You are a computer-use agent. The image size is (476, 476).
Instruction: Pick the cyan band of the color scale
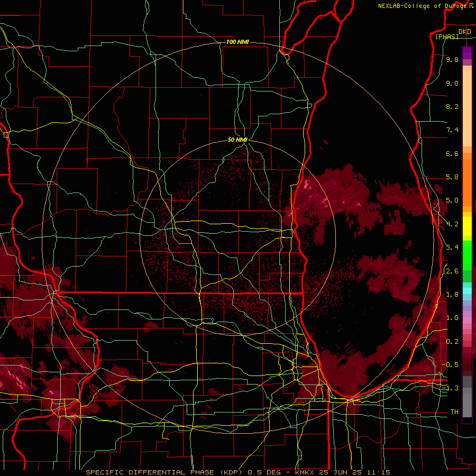467,291
